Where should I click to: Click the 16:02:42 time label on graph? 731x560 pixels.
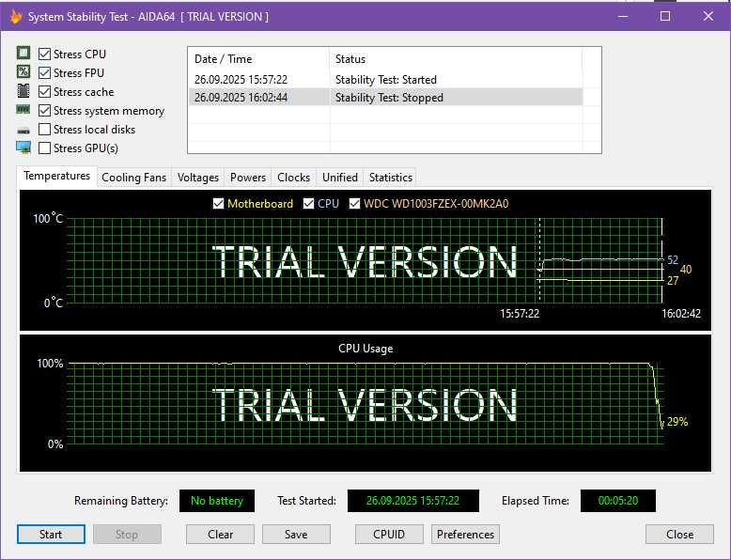[x=681, y=313]
